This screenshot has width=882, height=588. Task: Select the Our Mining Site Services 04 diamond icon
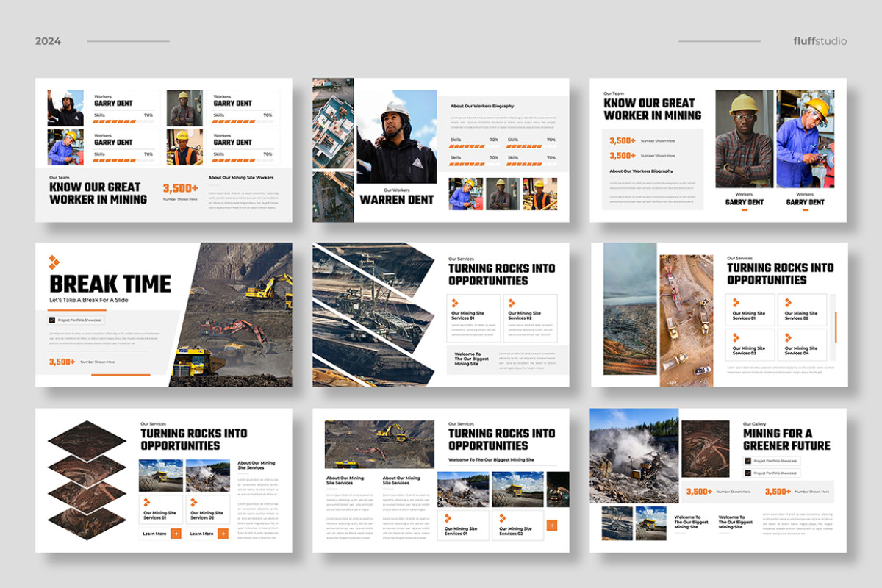[x=788, y=338]
